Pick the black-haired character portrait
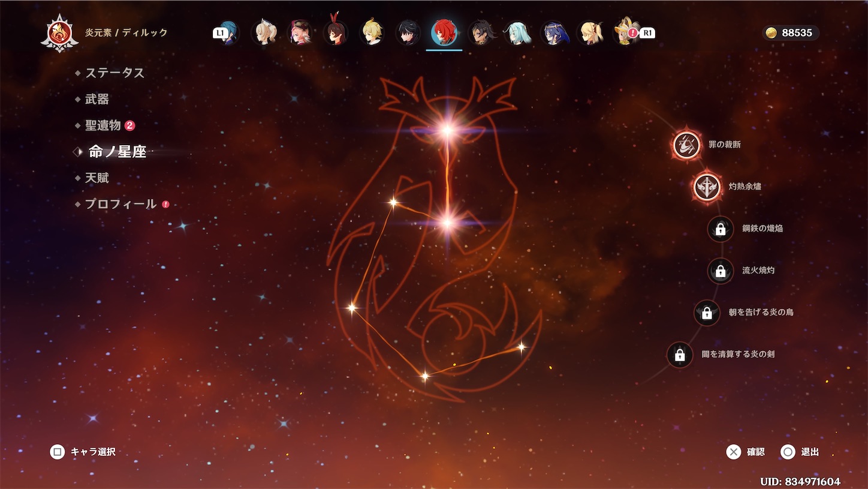 [x=408, y=33]
